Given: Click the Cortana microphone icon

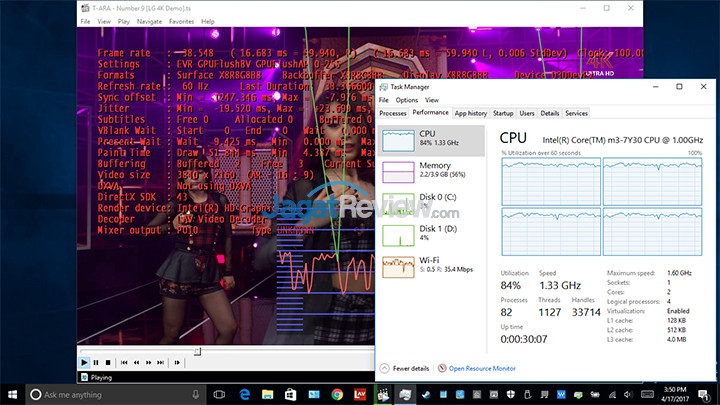Looking at the screenshot, I should pyautogui.click(x=196, y=394).
